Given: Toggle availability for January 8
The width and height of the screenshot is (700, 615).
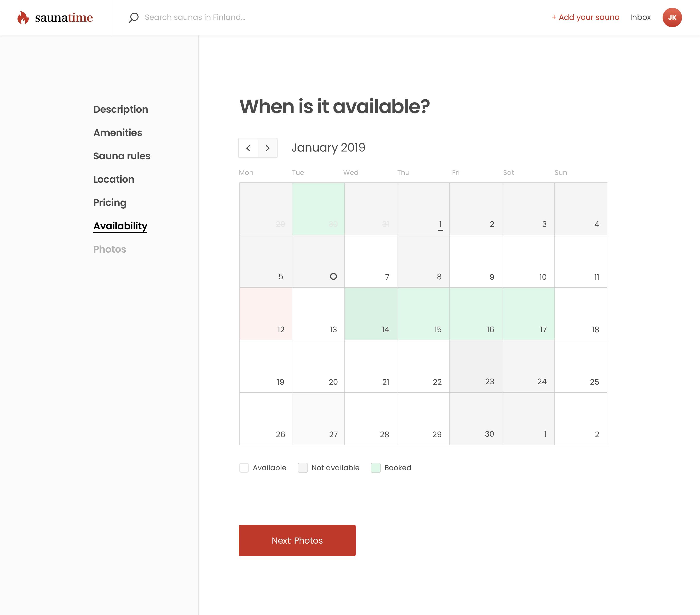Looking at the screenshot, I should click(423, 261).
